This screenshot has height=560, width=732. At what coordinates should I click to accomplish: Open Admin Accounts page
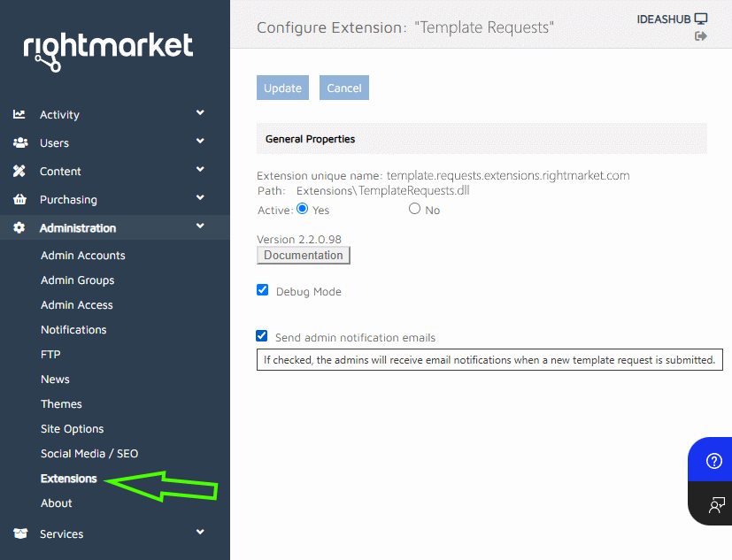click(83, 256)
